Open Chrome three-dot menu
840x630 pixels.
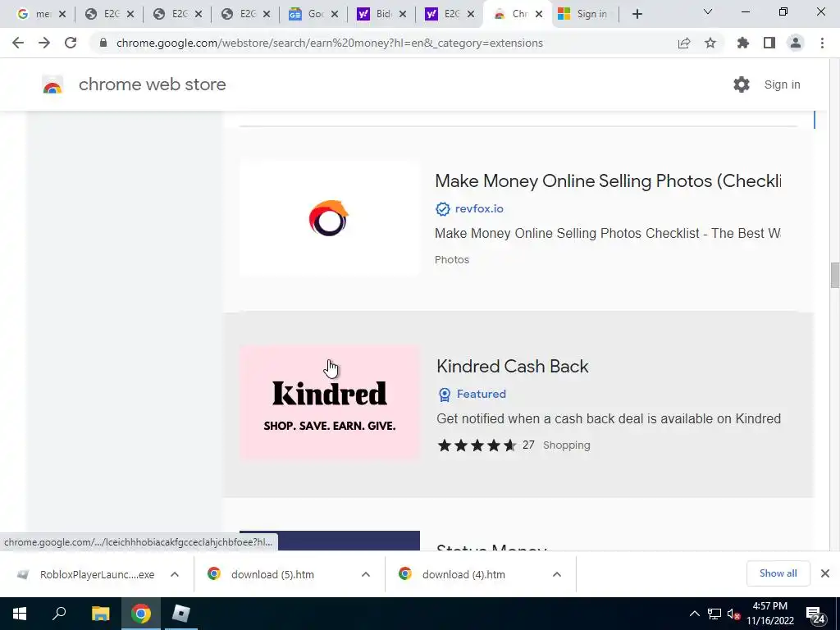822,43
